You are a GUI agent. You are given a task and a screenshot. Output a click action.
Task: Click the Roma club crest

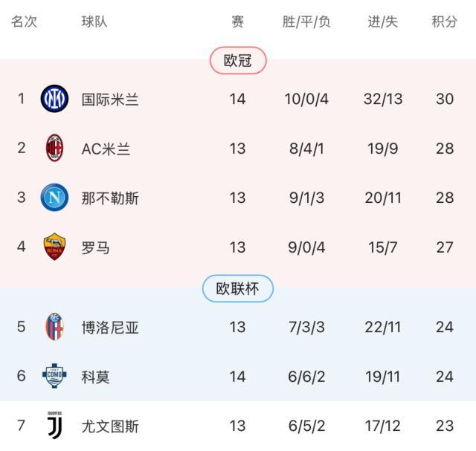(x=54, y=247)
